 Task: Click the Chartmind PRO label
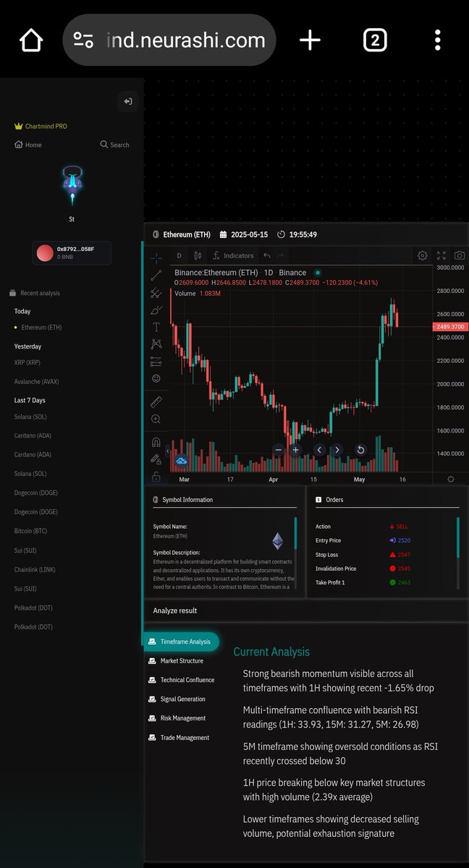point(41,126)
